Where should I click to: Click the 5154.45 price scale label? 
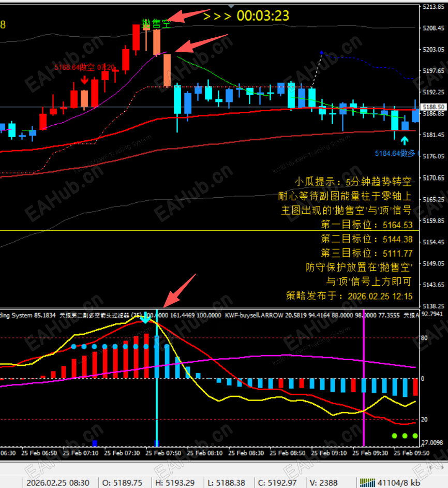point(434,242)
